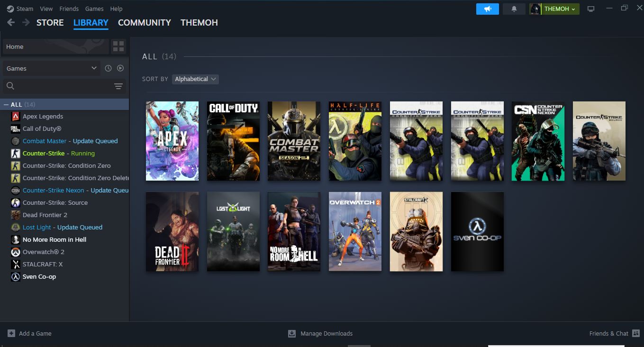Open the advanced filter options icon
Viewport: 644px width, 347px height.
click(118, 86)
